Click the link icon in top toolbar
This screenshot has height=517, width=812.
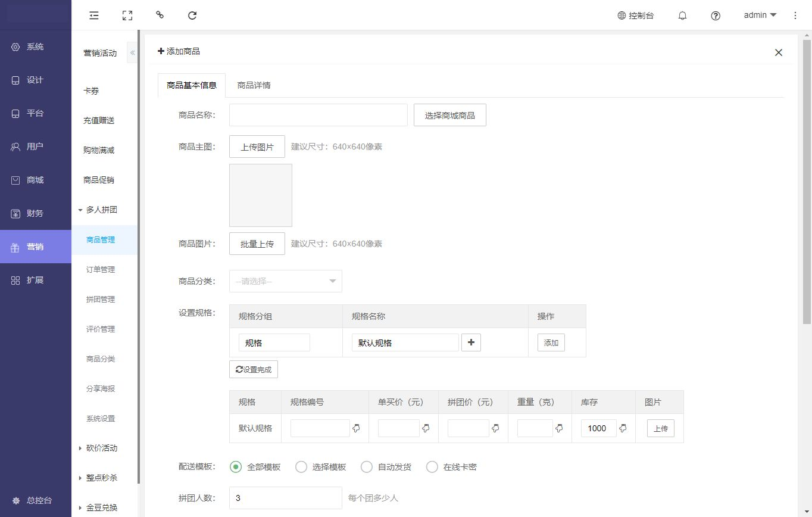tap(160, 15)
